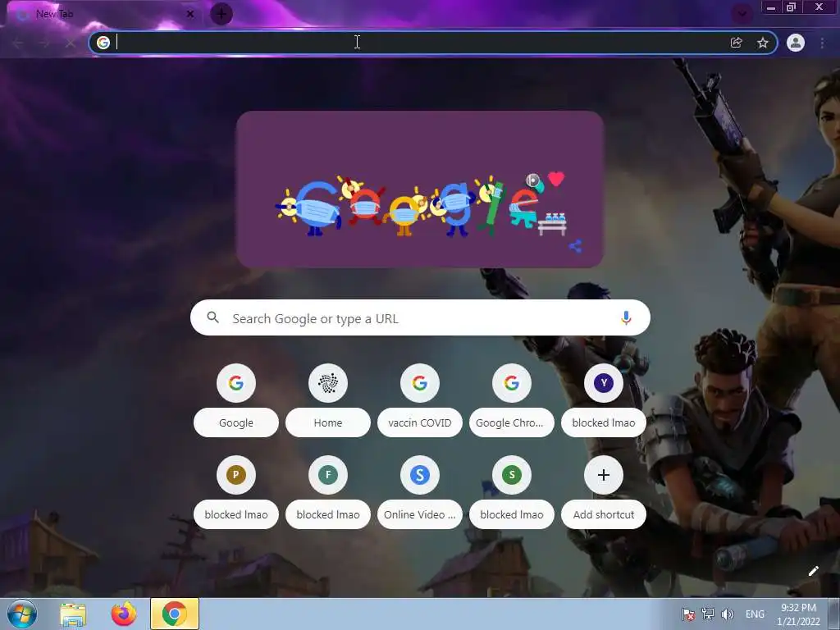Click the Search Google or type a URL box

(x=421, y=317)
